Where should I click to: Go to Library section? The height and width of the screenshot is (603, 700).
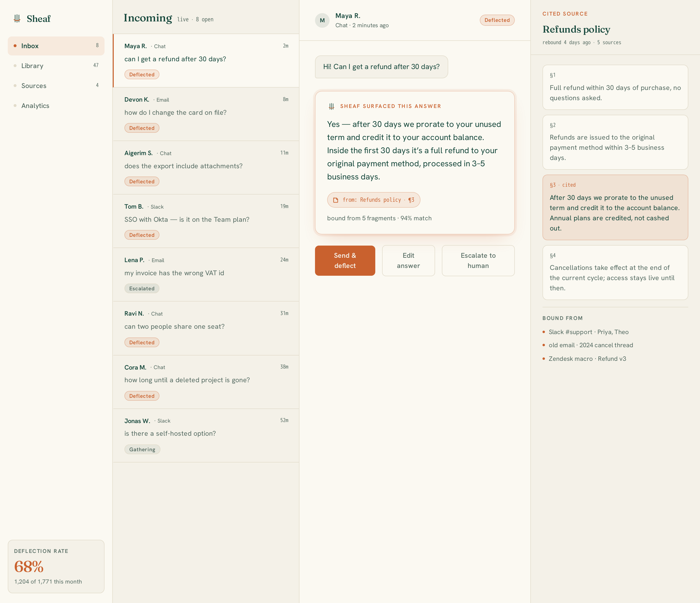point(56,66)
